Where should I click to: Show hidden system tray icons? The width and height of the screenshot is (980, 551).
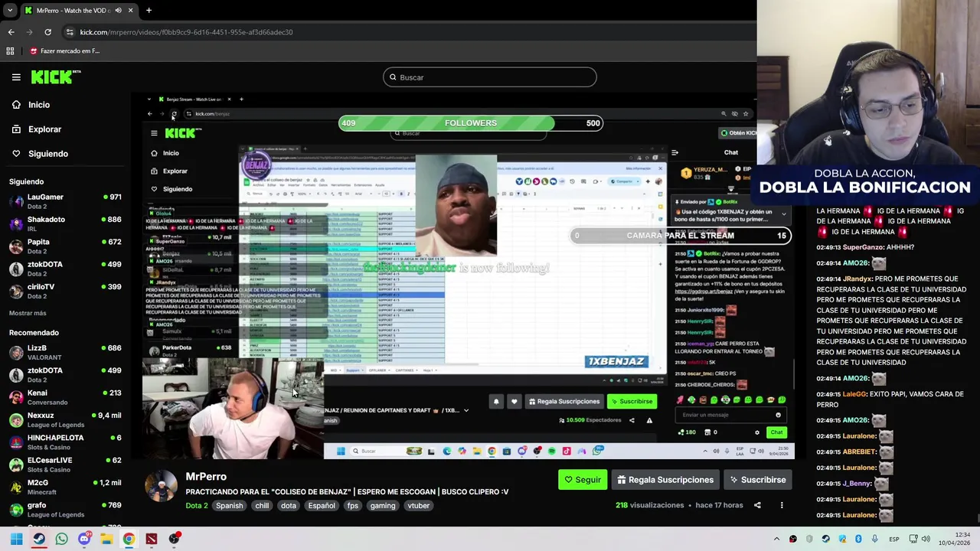click(x=776, y=540)
